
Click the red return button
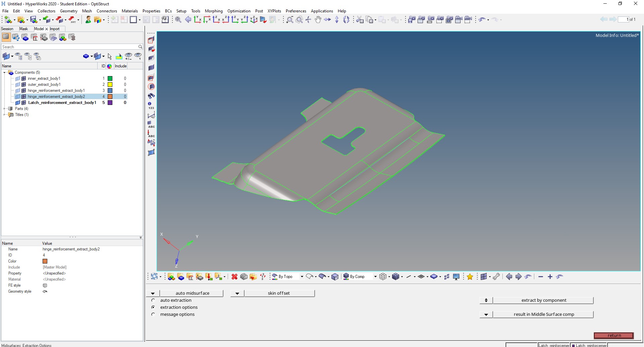point(613,335)
